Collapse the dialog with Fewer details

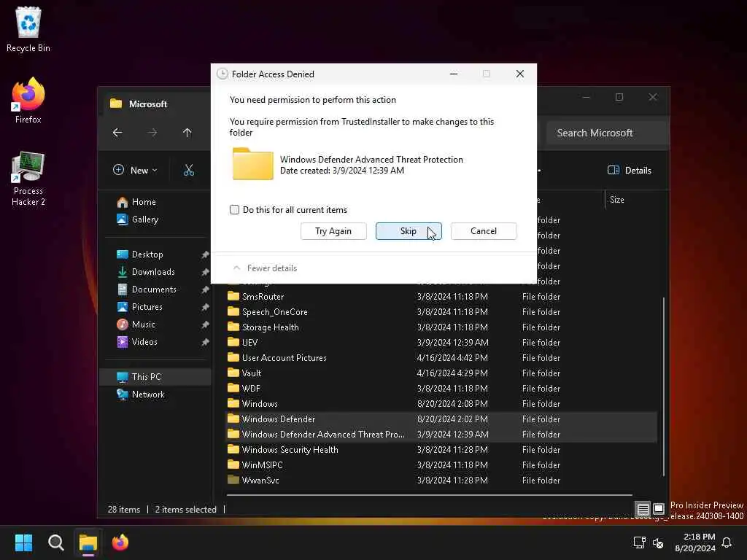[265, 268]
